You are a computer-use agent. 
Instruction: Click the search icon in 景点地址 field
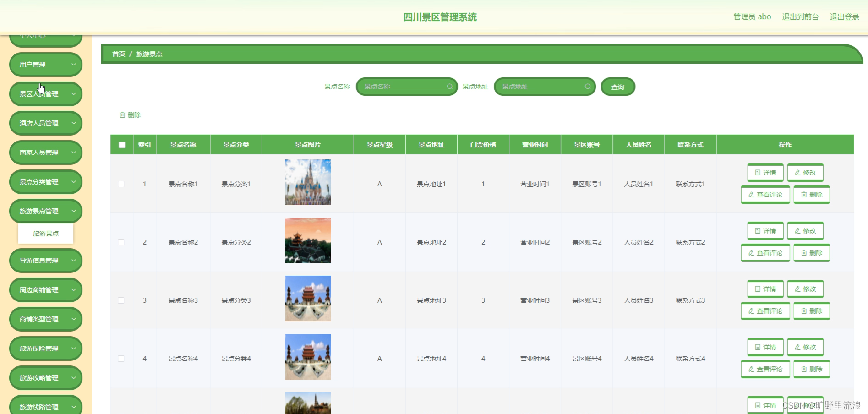[588, 87]
